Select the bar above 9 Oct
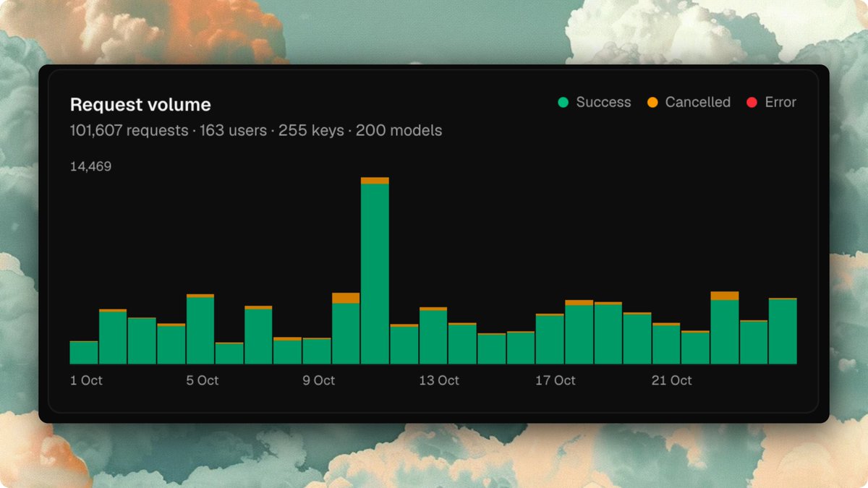 [x=317, y=351]
